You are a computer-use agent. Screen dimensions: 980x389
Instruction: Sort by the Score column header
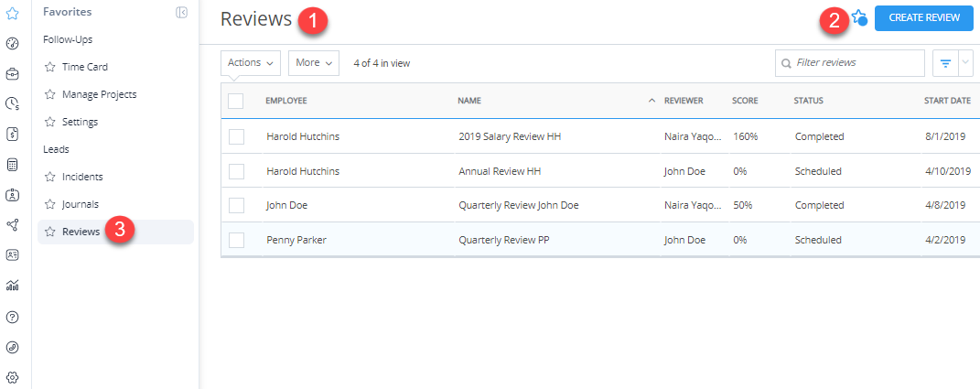[x=745, y=101]
